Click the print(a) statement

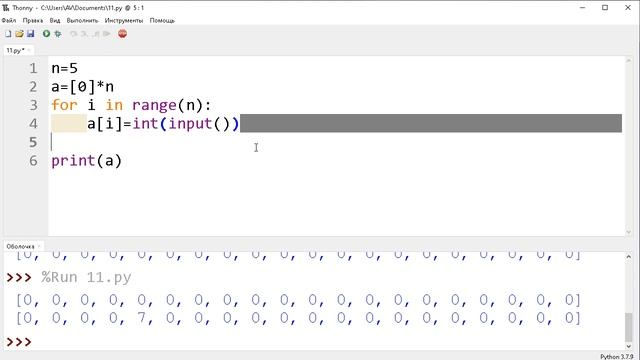[87, 161]
